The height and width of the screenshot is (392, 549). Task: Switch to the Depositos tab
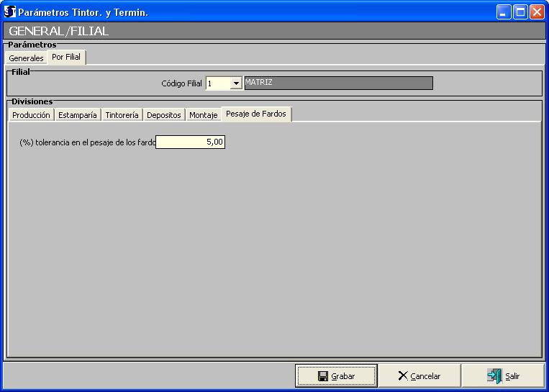(164, 115)
